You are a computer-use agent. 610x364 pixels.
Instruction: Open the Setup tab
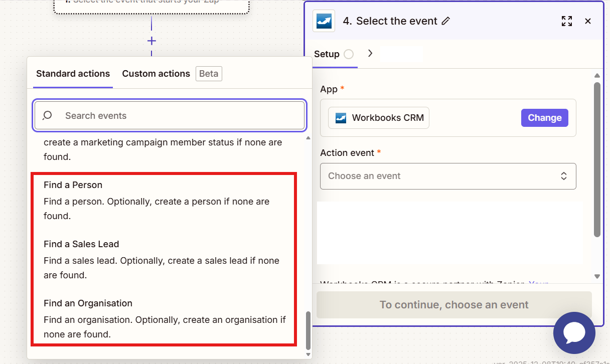tap(327, 54)
